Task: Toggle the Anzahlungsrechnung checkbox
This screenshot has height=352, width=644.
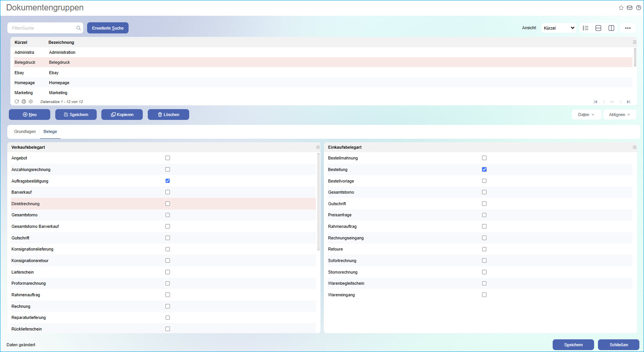Action: [168, 169]
